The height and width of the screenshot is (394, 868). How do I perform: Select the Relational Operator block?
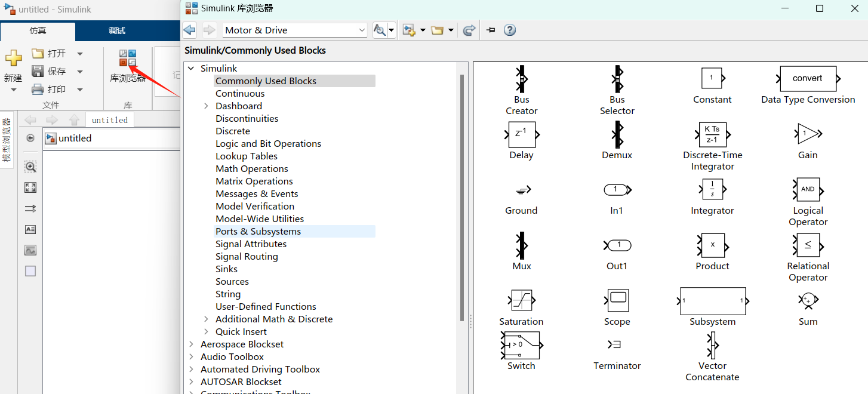click(808, 245)
